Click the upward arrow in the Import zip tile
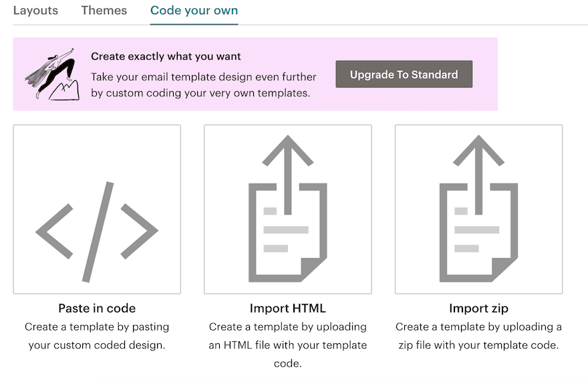588x382 pixels. point(478,175)
